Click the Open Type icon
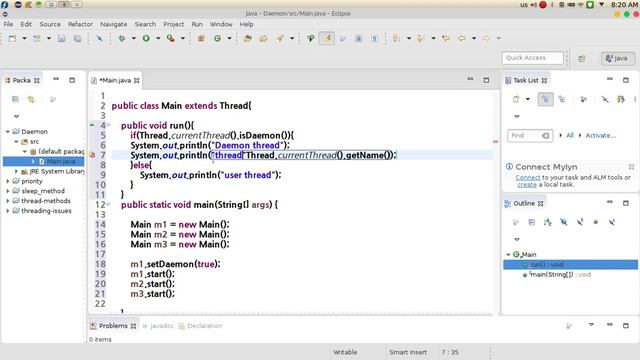Viewport: 640px width, 360px height. (x=247, y=38)
